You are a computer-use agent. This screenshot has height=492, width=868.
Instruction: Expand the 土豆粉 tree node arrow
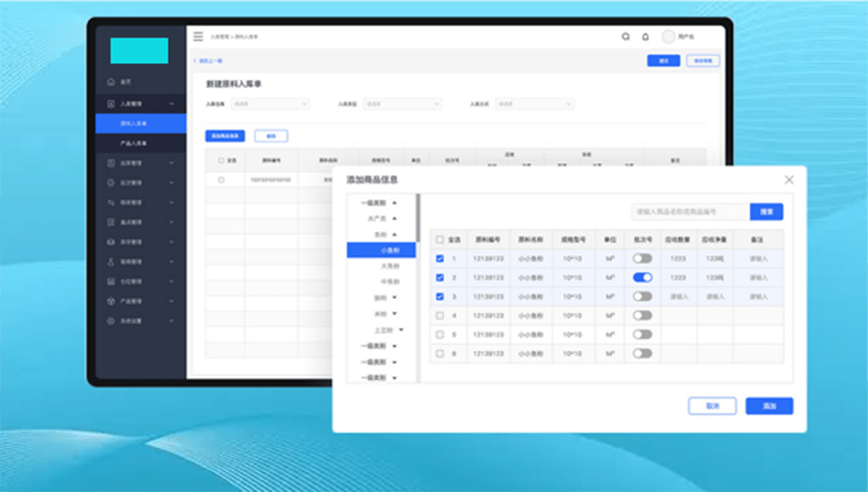pyautogui.click(x=401, y=330)
